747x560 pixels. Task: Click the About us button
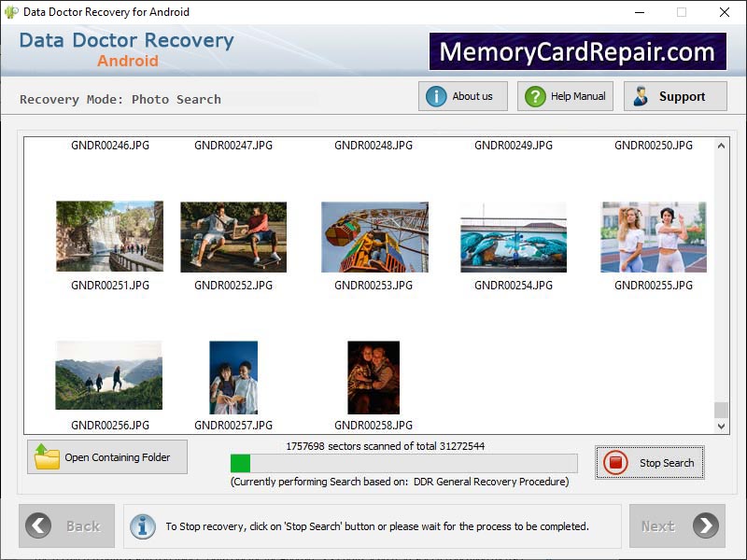coord(462,95)
